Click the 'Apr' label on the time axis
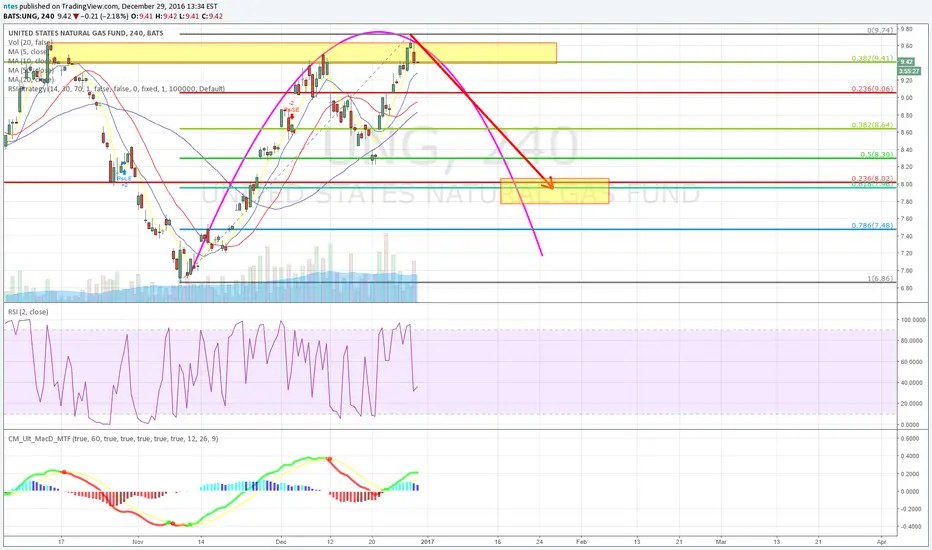Viewport: 932px width, 550px height. pyautogui.click(x=881, y=542)
